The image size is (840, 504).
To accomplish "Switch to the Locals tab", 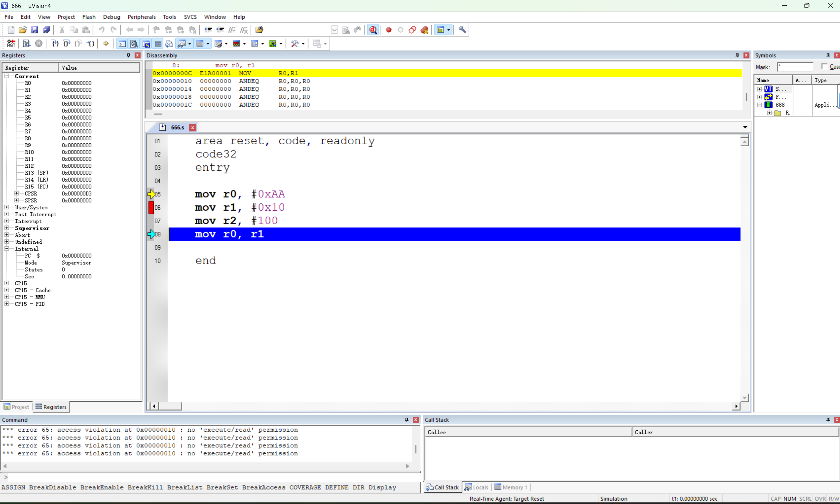I will click(x=476, y=487).
